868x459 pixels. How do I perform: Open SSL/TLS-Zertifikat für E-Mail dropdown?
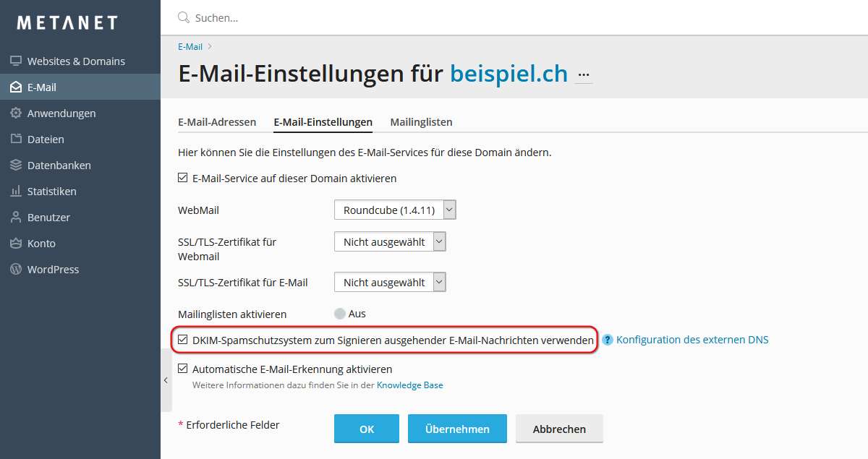pyautogui.click(x=390, y=283)
